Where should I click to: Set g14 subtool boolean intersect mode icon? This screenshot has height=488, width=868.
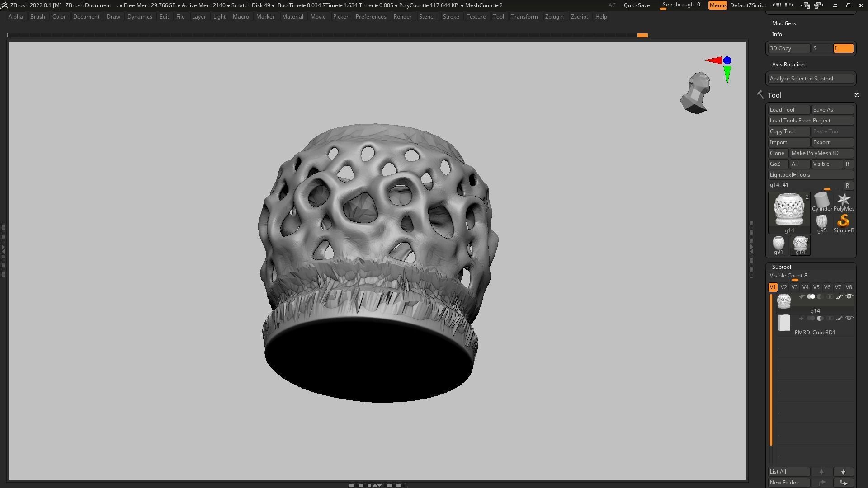pos(830,297)
